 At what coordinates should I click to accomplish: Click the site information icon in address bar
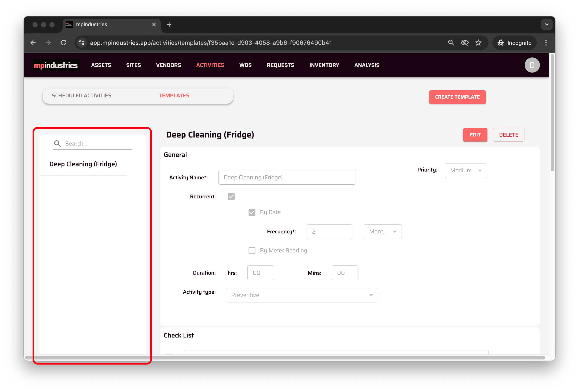coord(82,43)
